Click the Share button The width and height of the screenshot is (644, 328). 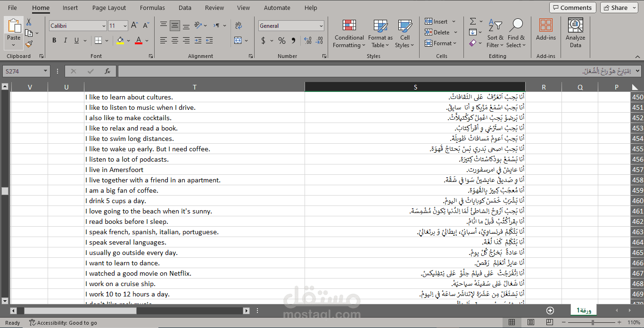618,8
